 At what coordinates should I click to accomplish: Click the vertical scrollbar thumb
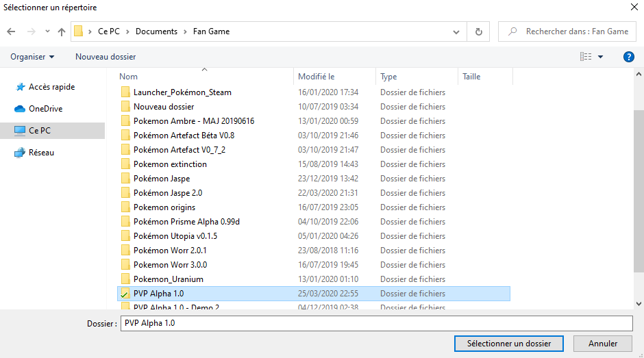[x=639, y=191]
